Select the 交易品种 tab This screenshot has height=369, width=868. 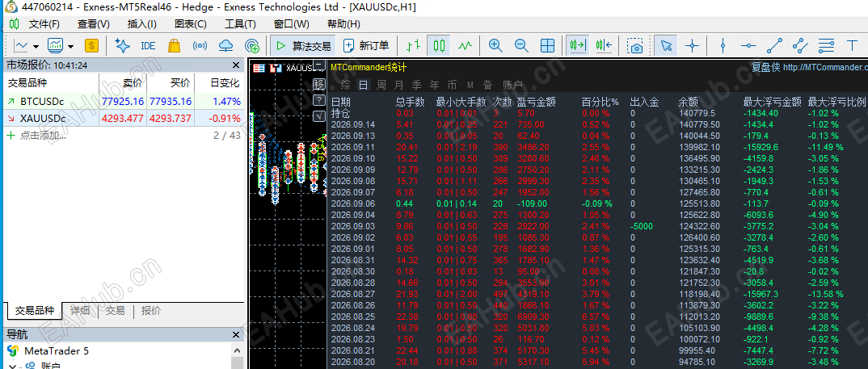34,311
